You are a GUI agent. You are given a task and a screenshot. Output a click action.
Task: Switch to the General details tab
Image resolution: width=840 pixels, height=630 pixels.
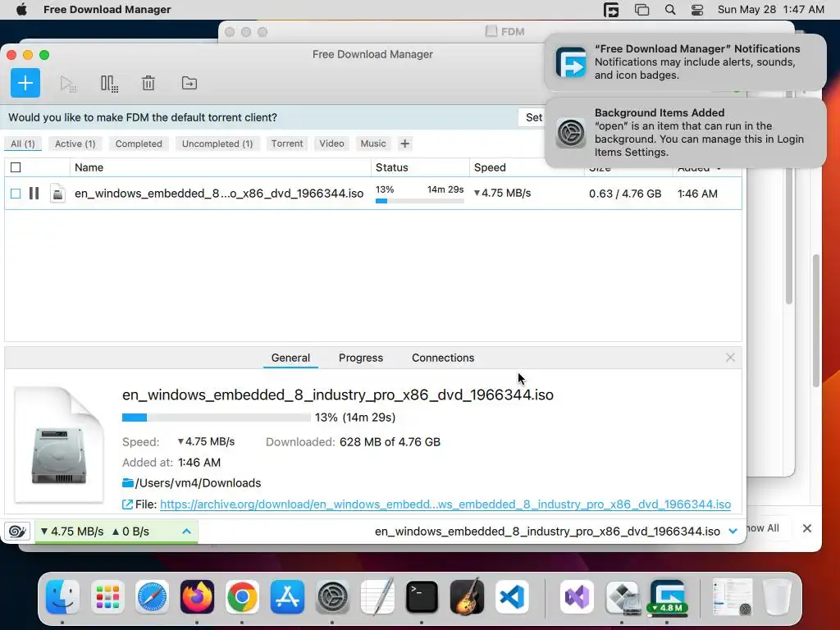(290, 358)
